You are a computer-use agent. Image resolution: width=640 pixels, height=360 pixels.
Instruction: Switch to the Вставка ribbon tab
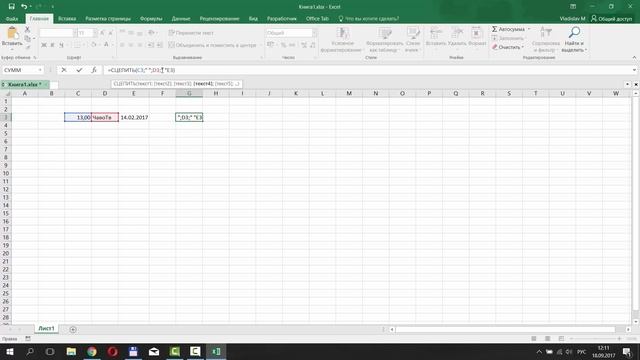click(x=67, y=19)
